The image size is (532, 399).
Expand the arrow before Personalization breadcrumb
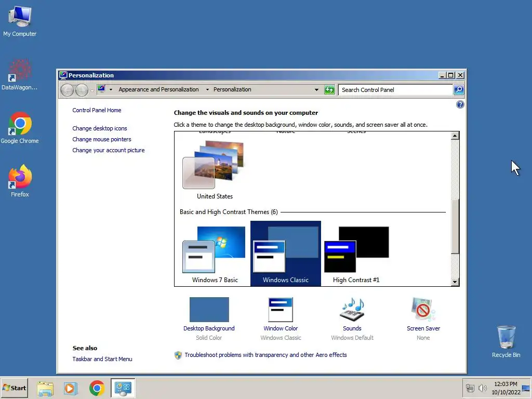coord(207,90)
